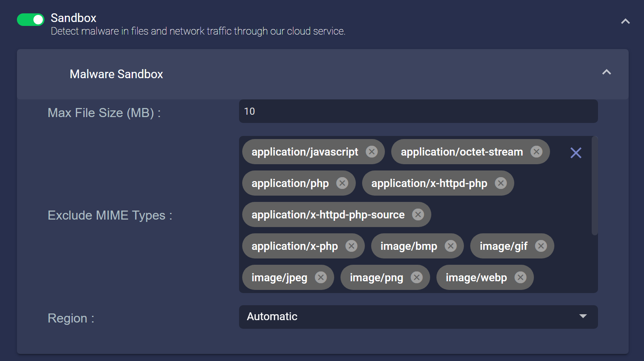The image size is (644, 361).
Task: Disable the Sandbox toggle switch
Action: [31, 20]
